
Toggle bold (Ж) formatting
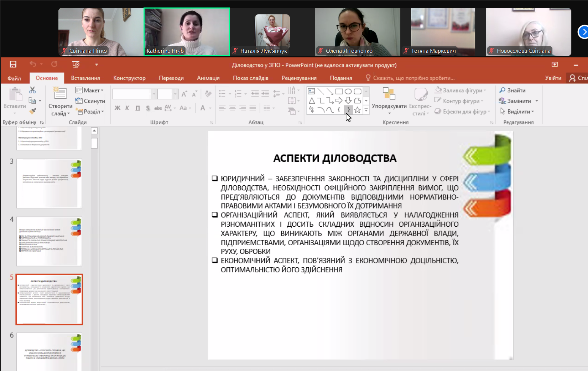click(x=117, y=108)
